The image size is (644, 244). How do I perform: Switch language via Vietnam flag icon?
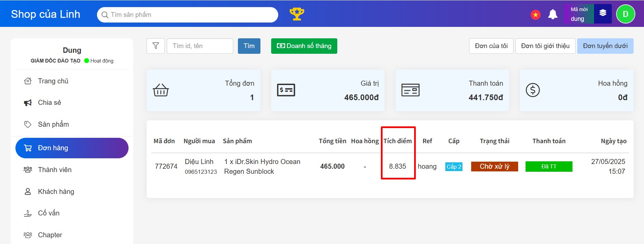pyautogui.click(x=535, y=15)
